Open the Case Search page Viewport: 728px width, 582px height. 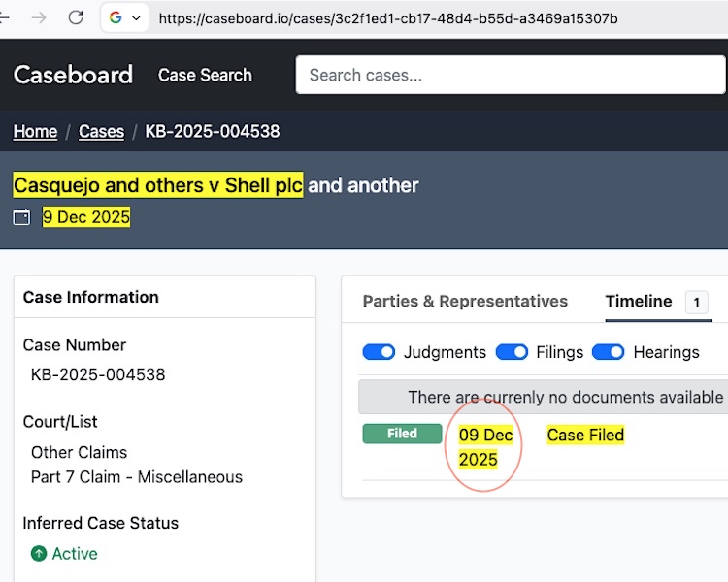point(205,75)
